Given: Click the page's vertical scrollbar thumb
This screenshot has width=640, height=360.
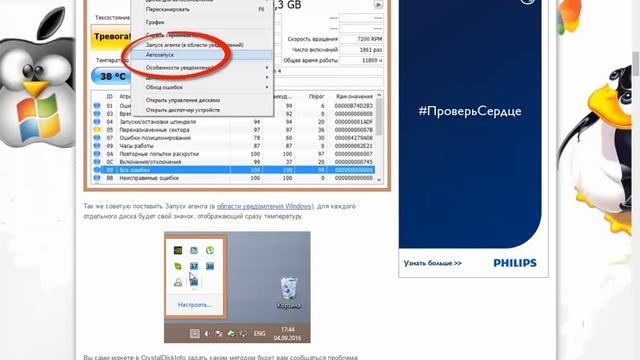Looking at the screenshot, I should pyautogui.click(x=636, y=64).
